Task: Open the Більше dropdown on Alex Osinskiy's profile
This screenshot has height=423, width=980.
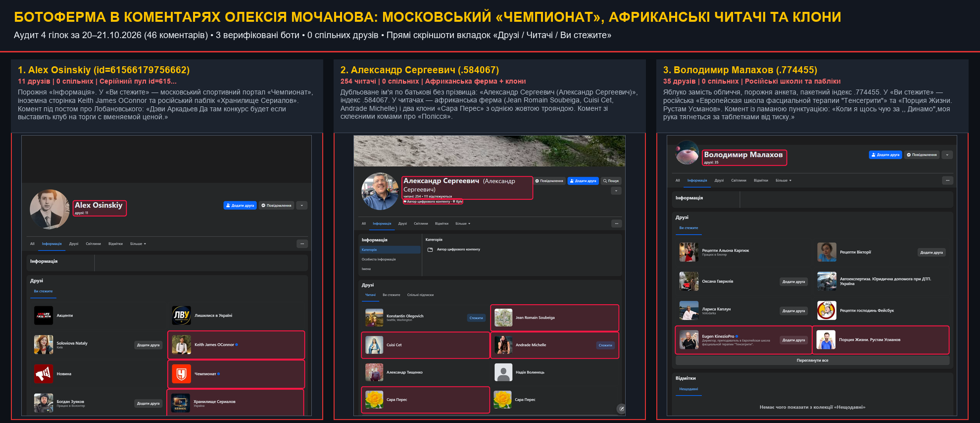Action: pos(138,244)
